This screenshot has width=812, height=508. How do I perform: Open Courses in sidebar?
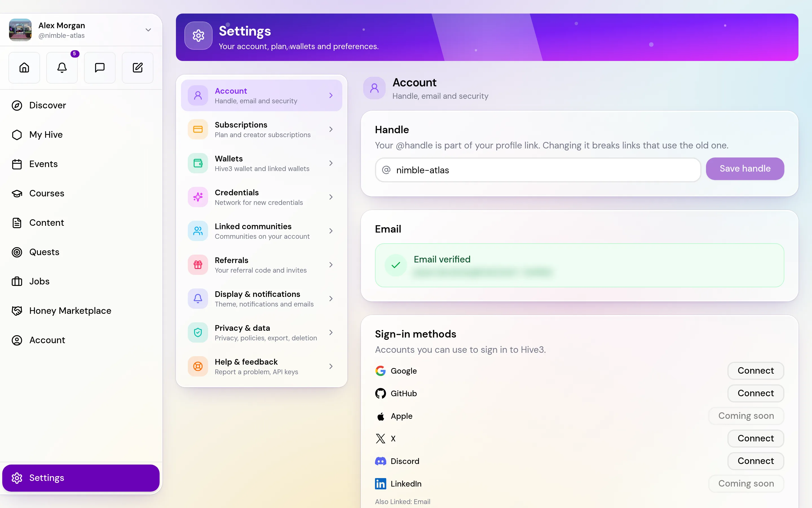pyautogui.click(x=81, y=194)
